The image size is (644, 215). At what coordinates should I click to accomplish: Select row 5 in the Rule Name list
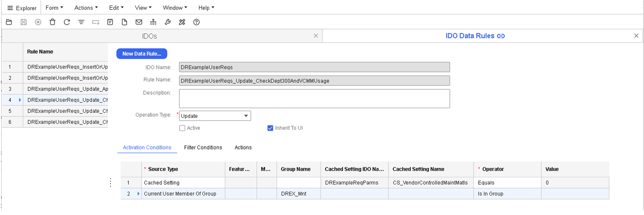click(66, 111)
